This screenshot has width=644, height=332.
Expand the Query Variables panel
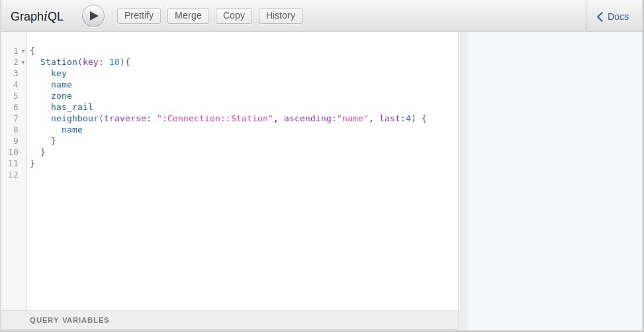[69, 320]
